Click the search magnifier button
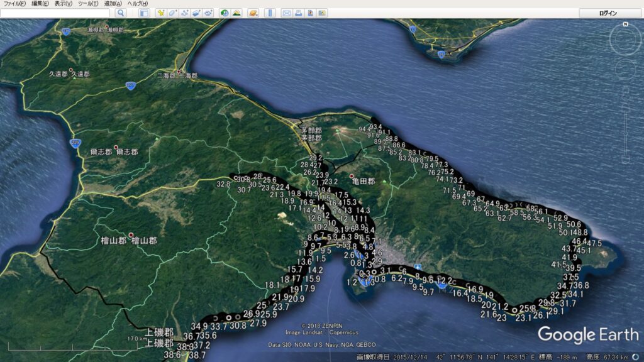The width and height of the screenshot is (644, 362). coord(121,13)
